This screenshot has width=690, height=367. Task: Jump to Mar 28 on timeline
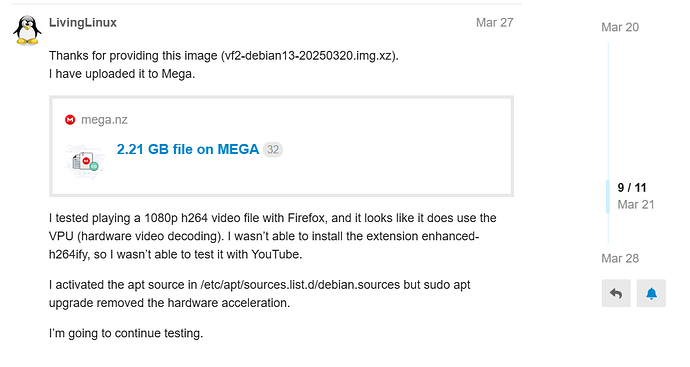pyautogui.click(x=620, y=258)
